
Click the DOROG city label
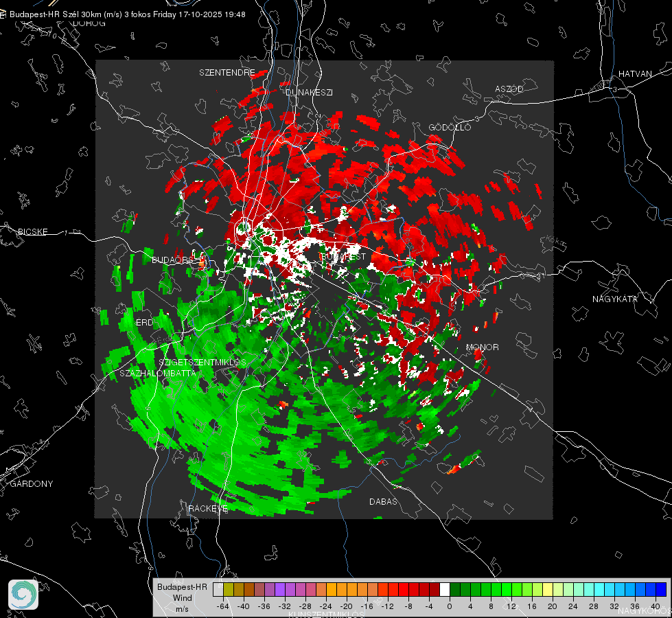coord(89,23)
